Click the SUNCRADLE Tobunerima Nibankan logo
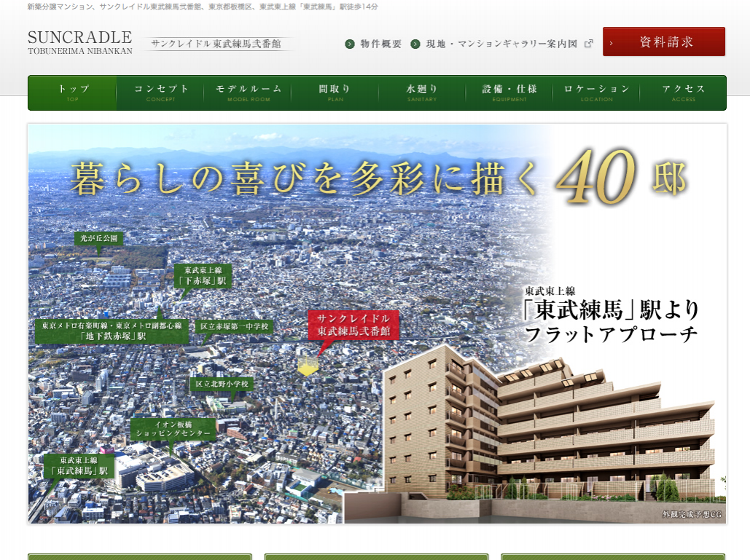 tap(80, 42)
